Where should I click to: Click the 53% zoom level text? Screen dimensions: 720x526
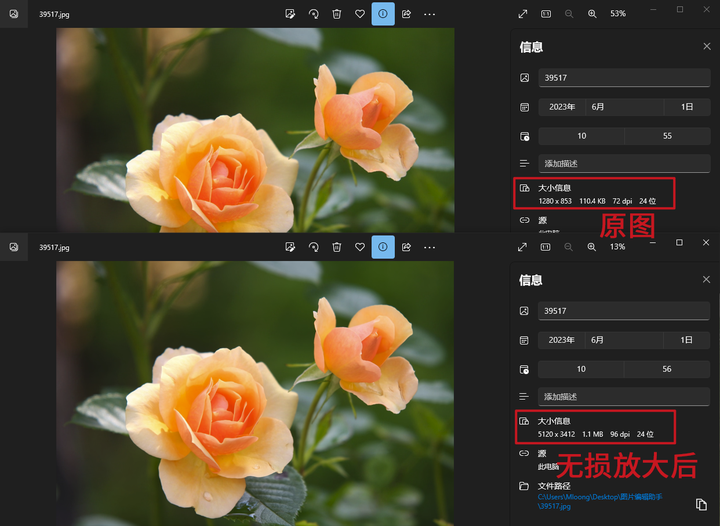pyautogui.click(x=618, y=14)
